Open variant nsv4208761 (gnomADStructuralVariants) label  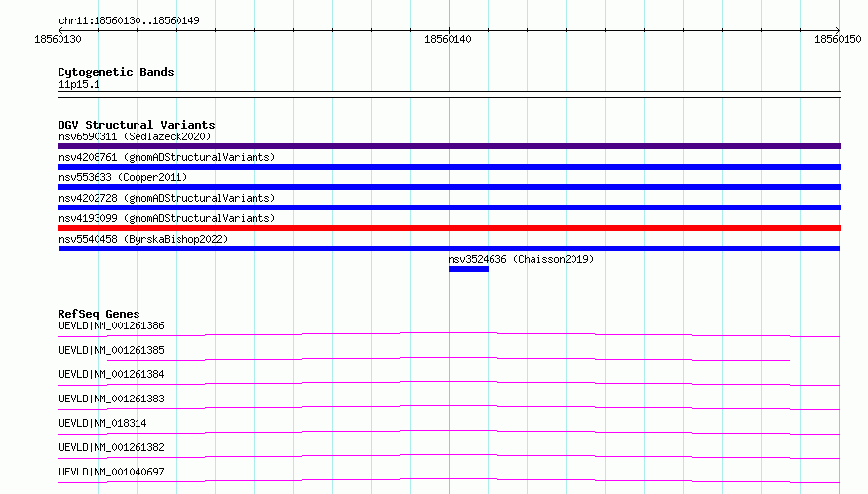(167, 157)
